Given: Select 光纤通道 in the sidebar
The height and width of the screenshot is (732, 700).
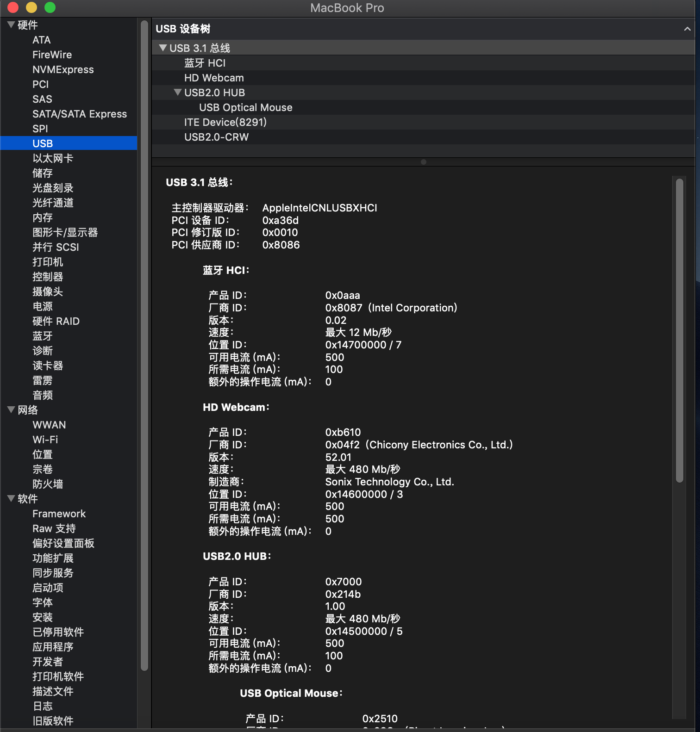Looking at the screenshot, I should pyautogui.click(x=53, y=203).
